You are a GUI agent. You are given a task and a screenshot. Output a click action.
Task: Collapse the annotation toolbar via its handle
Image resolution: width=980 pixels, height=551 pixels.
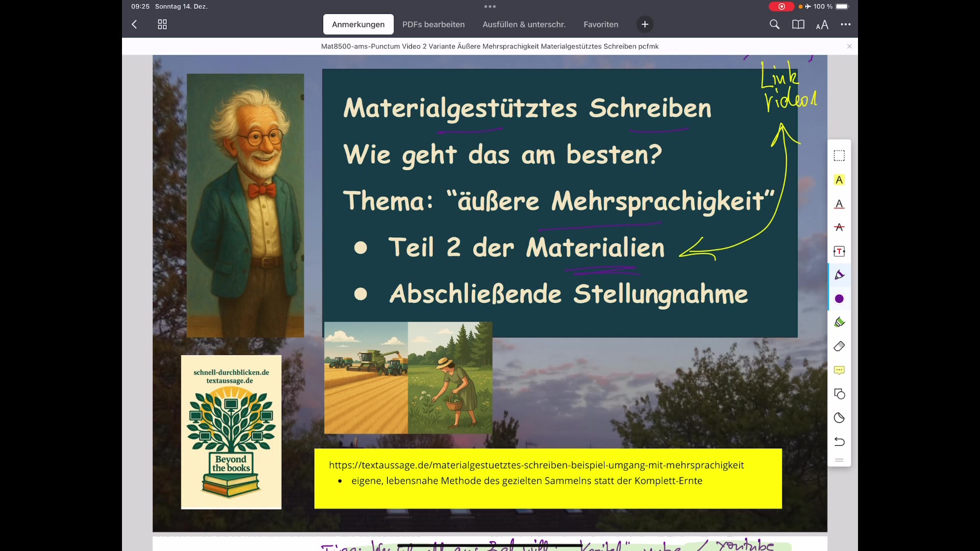[839, 460]
